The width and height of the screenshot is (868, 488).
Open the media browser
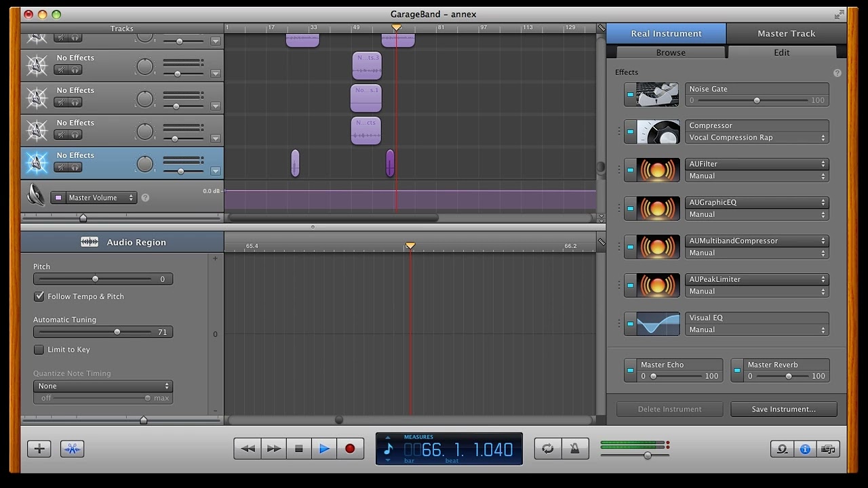pyautogui.click(x=828, y=449)
